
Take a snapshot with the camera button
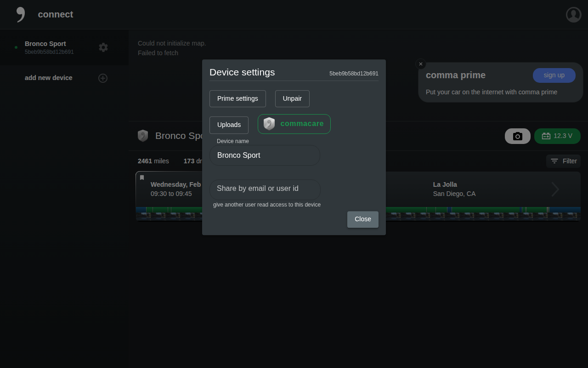coord(518,136)
